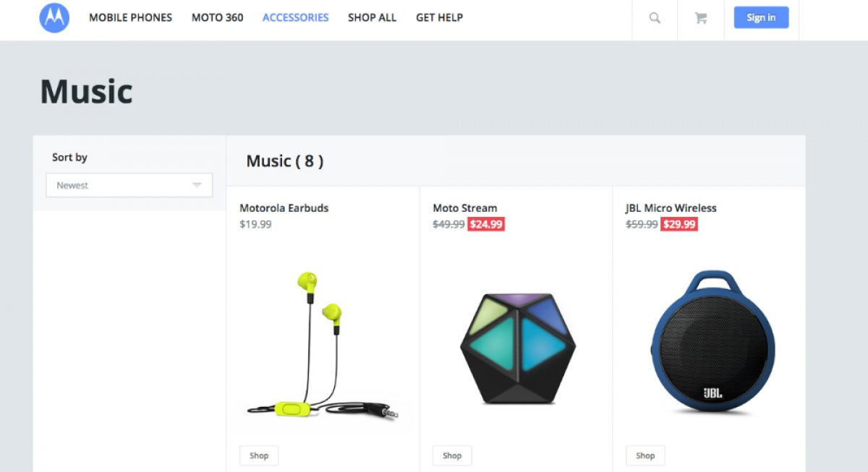Open the search magnifier icon
Viewport: 868px width, 472px height.
(655, 18)
